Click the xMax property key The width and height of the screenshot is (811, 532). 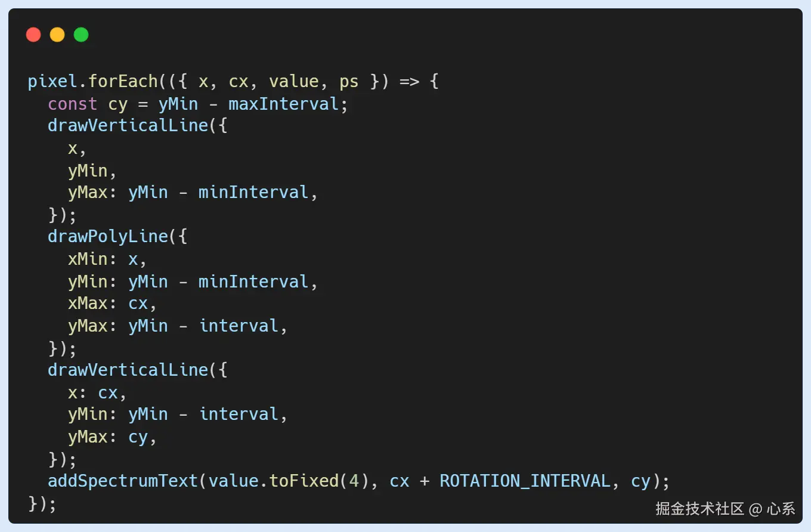[88, 303]
